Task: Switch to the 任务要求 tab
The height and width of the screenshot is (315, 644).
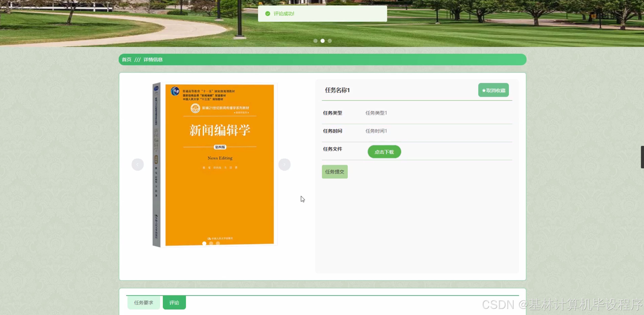Action: click(144, 303)
